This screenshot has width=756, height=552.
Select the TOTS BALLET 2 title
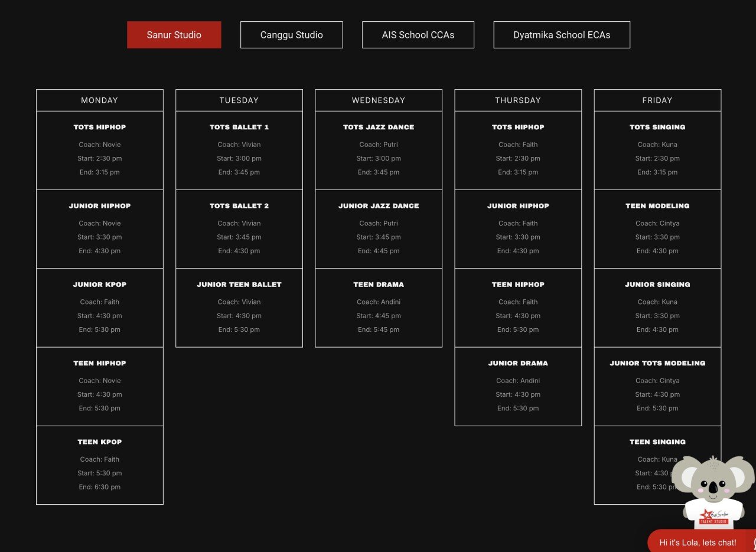pyautogui.click(x=239, y=206)
